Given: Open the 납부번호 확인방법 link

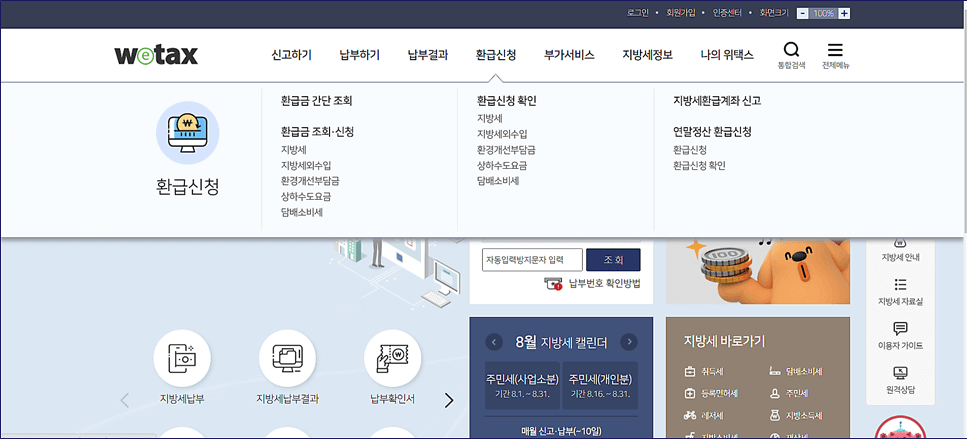Looking at the screenshot, I should [604, 284].
